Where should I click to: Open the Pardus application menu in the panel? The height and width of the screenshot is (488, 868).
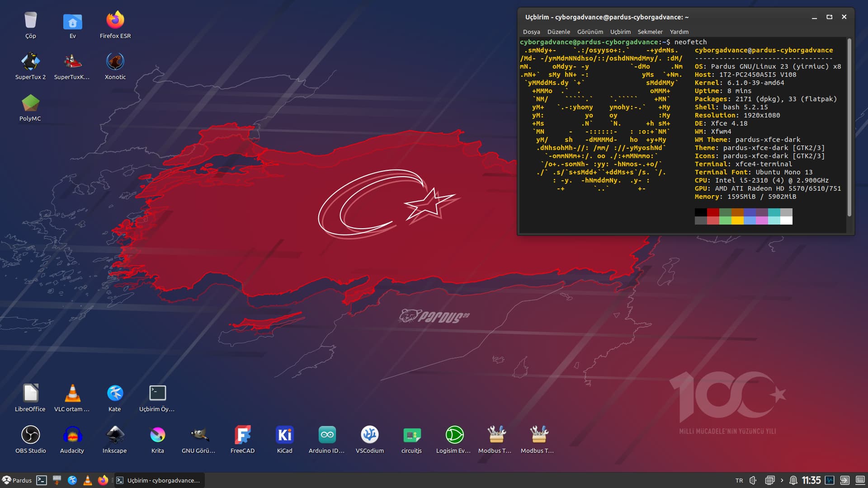click(x=17, y=480)
